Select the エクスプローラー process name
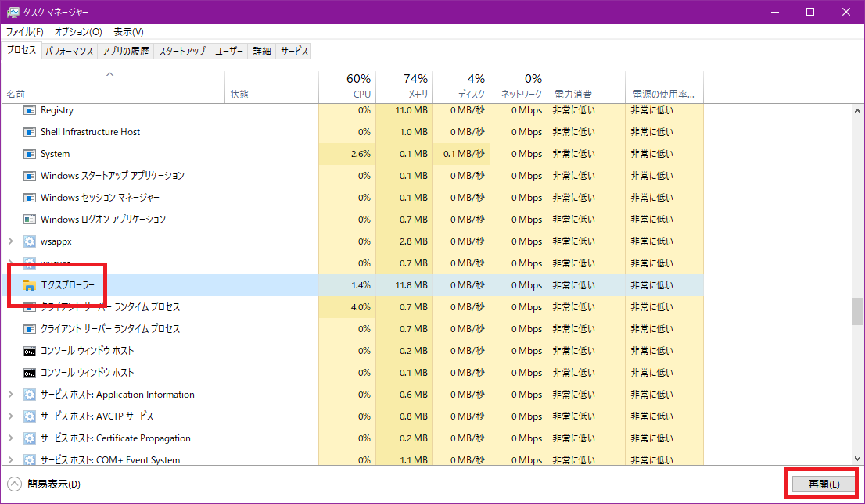The height and width of the screenshot is (504, 865). (67, 285)
